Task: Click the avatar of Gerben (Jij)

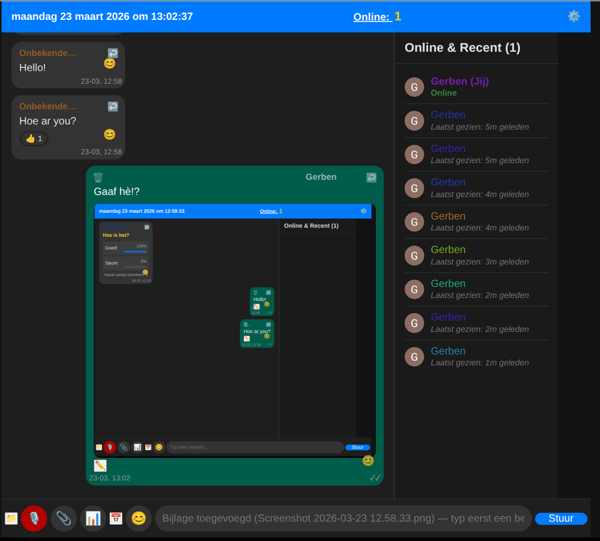Action: [x=414, y=87]
